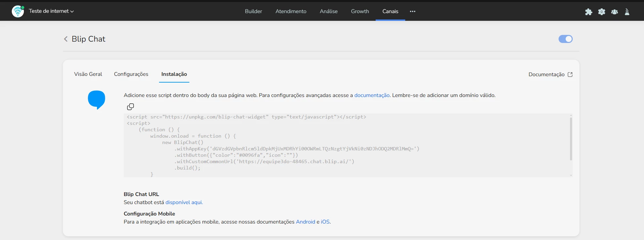Open the Teste de internet bot dropdown
The image size is (644, 240).
click(x=51, y=11)
